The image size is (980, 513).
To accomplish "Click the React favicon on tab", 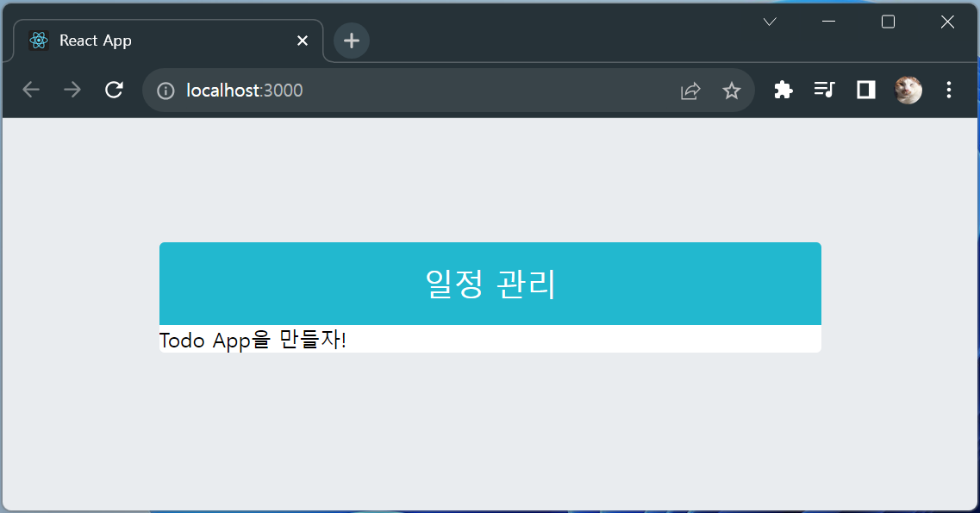I will pyautogui.click(x=39, y=41).
